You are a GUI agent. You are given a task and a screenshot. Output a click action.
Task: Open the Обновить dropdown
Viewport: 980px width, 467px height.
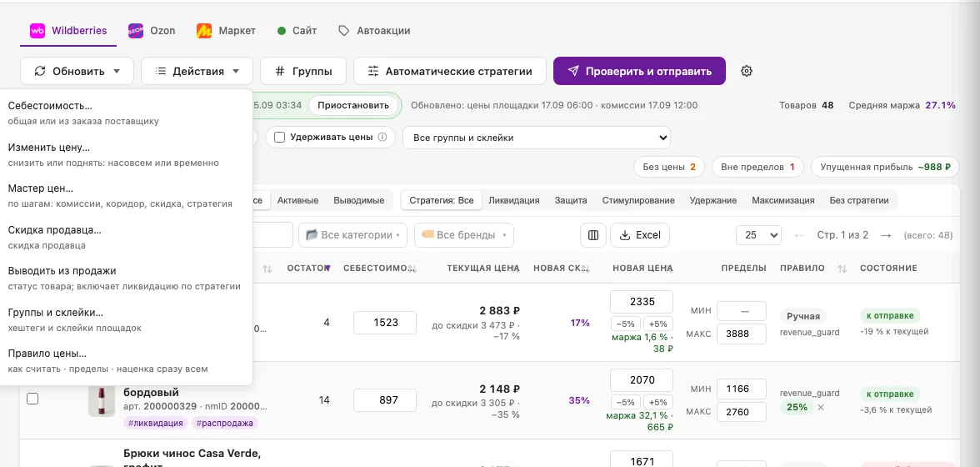pyautogui.click(x=77, y=71)
